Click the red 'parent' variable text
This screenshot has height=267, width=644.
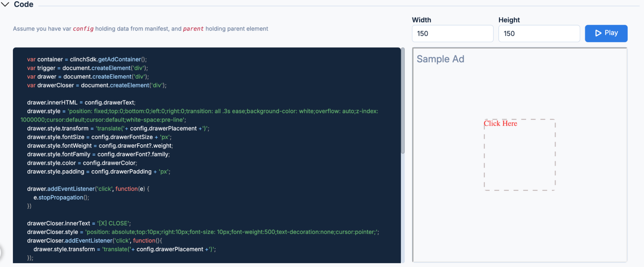point(193,29)
